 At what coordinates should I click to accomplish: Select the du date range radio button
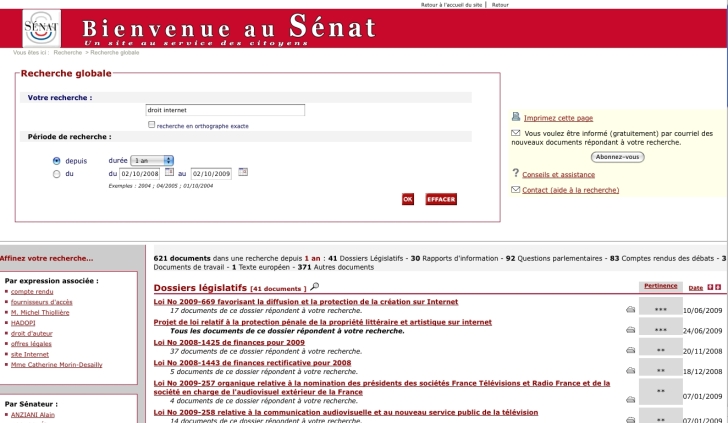tap(57, 174)
